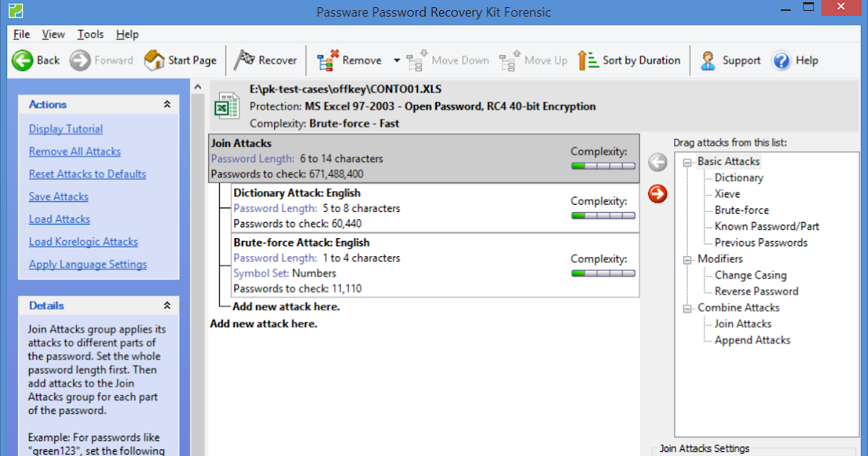Click the Move Up toolbar icon

coord(510,60)
